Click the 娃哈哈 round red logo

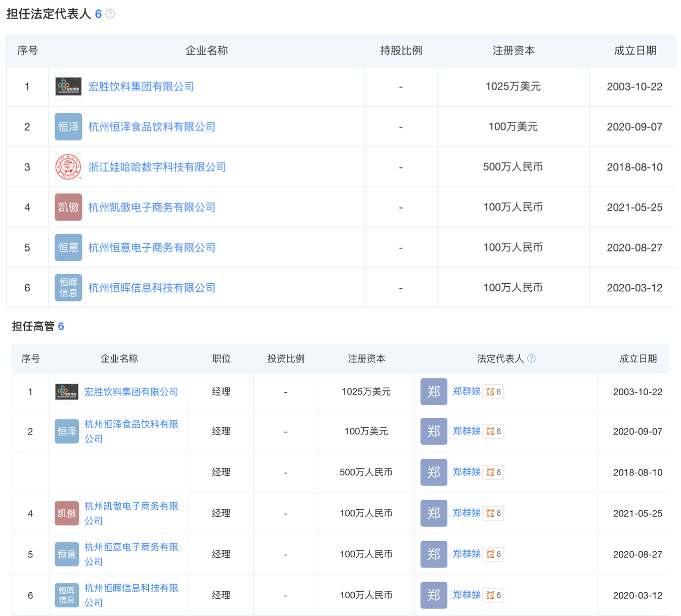click(68, 167)
